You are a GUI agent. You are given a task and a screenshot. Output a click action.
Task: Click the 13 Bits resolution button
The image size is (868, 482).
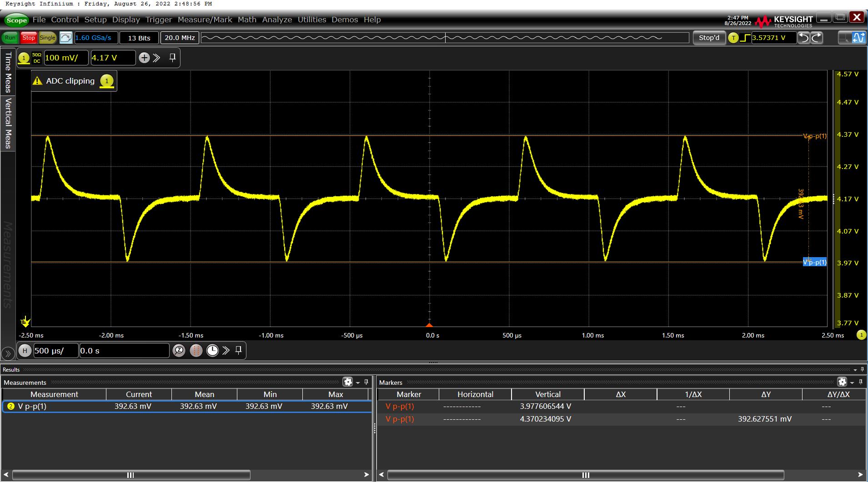(139, 38)
